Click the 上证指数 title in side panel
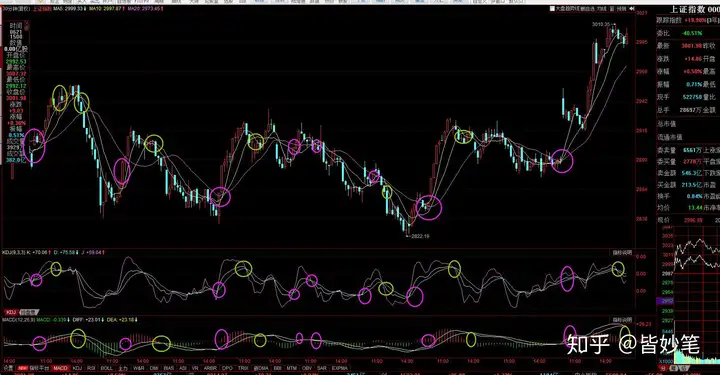This screenshot has height=375, width=720. 687,10
